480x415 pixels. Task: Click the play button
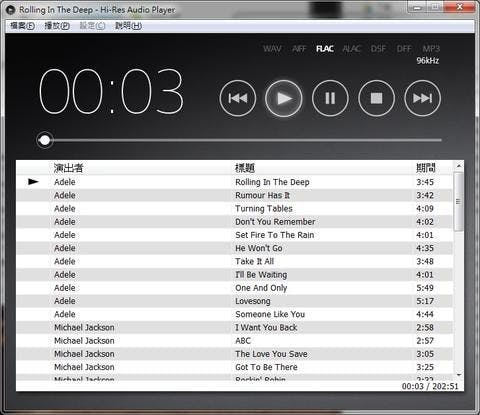click(284, 98)
